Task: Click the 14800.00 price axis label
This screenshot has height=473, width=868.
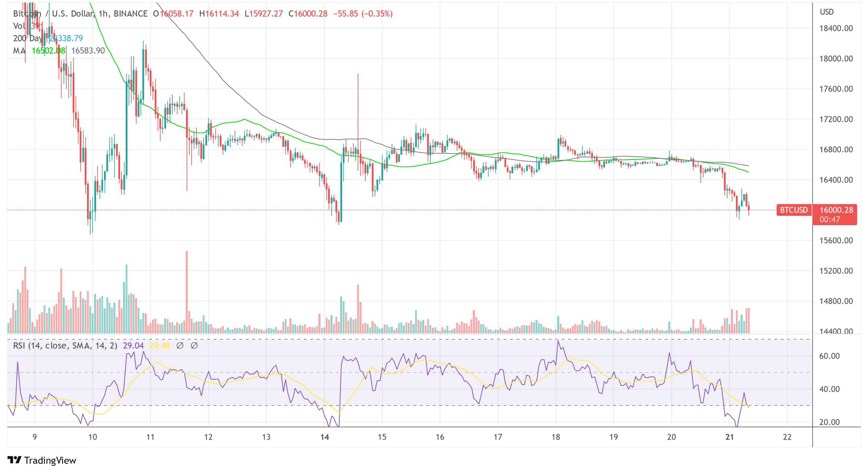Action: [x=836, y=301]
